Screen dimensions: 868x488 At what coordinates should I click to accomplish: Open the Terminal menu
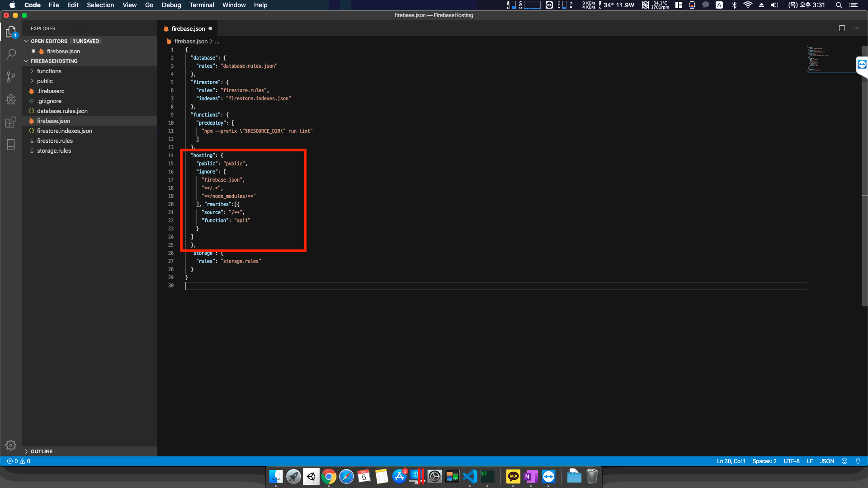tap(201, 5)
